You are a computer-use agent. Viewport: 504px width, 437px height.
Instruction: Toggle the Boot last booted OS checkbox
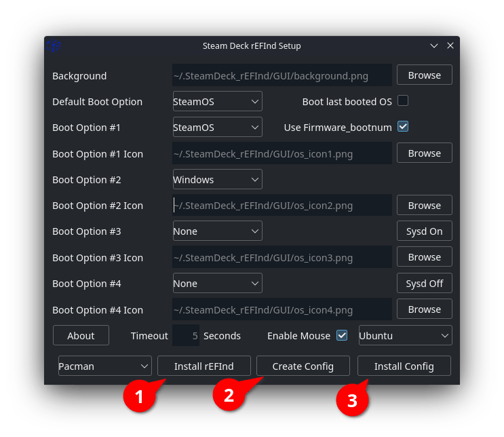[403, 101]
